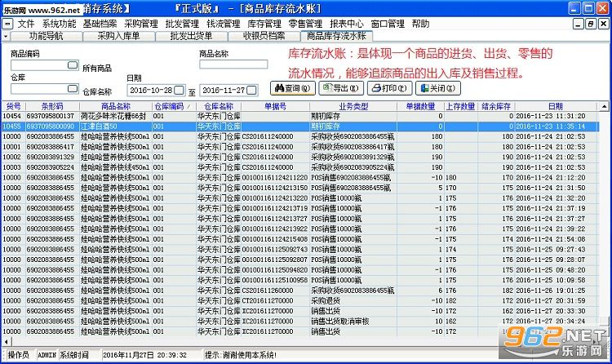Switch to the 采购入库单 tab

(118, 37)
